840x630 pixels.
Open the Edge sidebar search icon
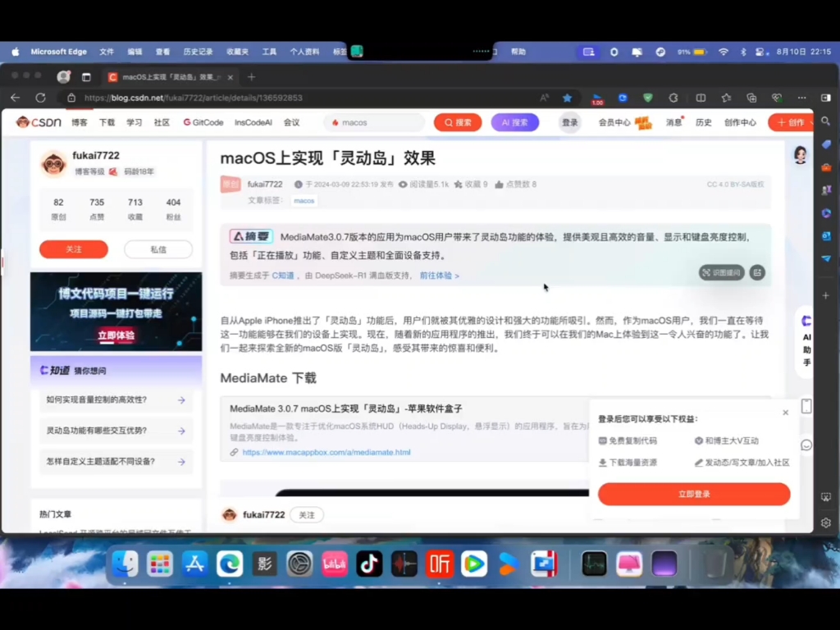(x=825, y=121)
